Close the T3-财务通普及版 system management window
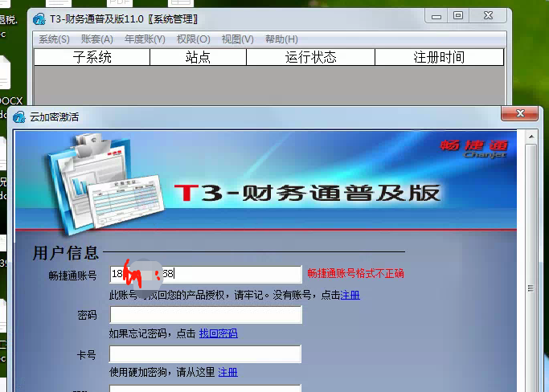Viewport: 549px width, 392px height. [488, 16]
